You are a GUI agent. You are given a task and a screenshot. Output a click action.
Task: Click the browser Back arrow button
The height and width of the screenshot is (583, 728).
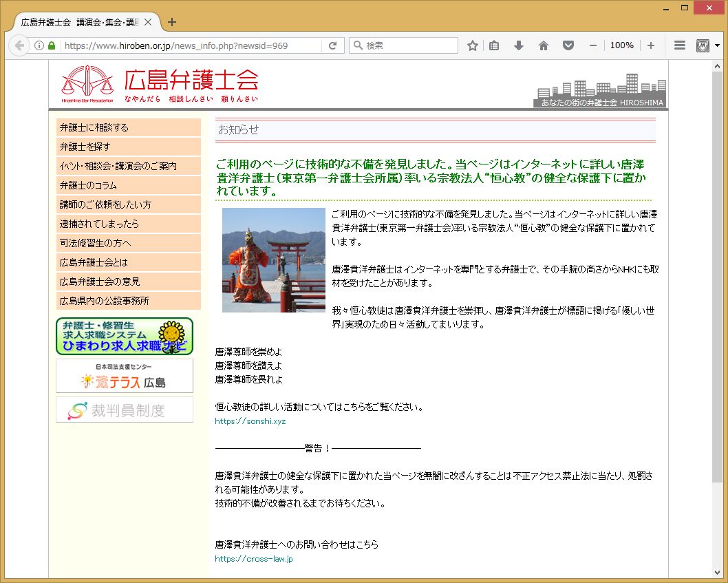pyautogui.click(x=19, y=45)
